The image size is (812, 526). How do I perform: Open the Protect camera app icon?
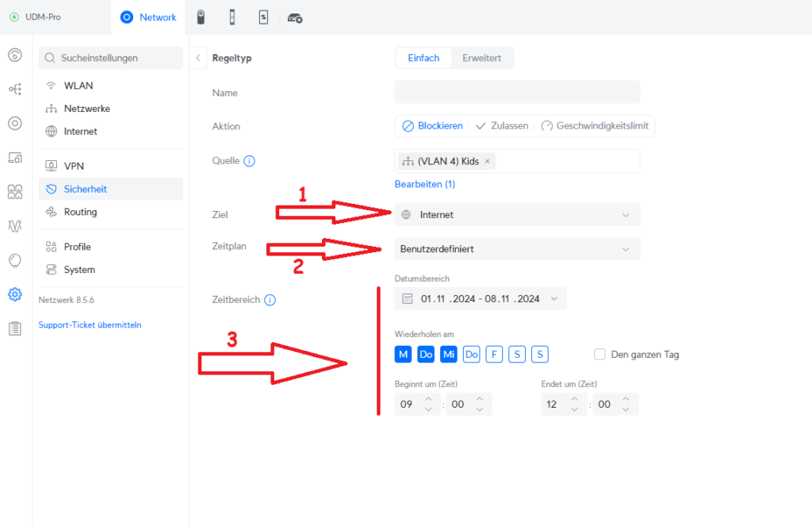[201, 17]
